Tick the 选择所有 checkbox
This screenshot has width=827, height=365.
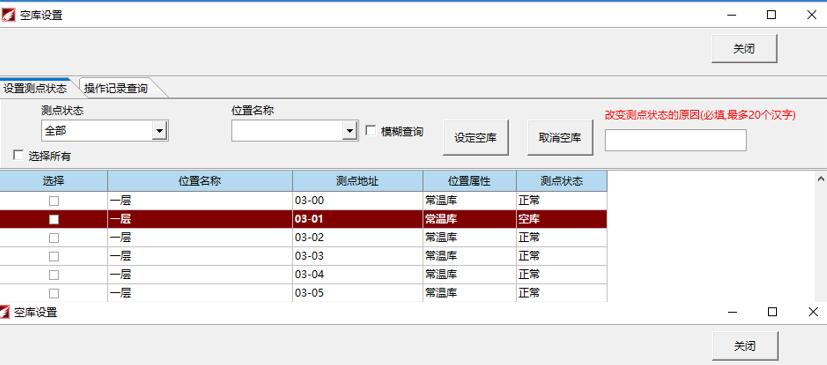(x=18, y=155)
